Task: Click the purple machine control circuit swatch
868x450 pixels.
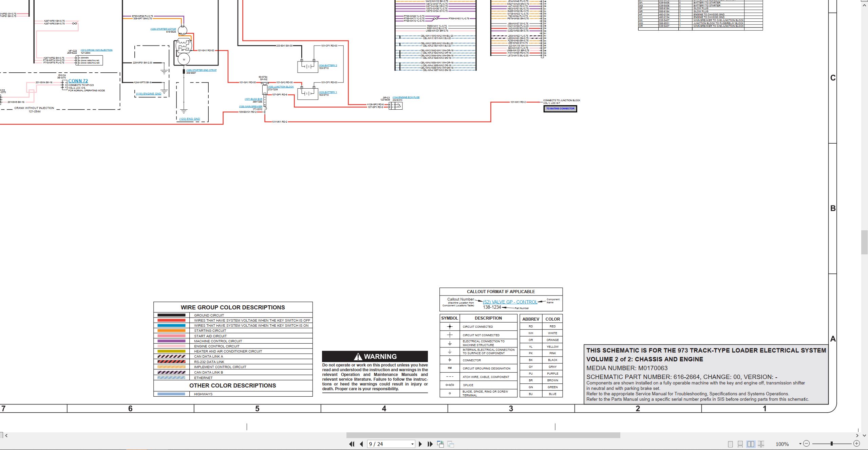Action: [171, 341]
